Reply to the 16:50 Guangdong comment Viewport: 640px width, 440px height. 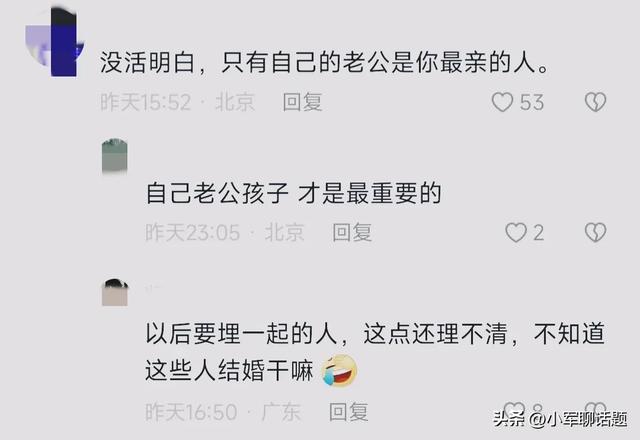349,411
